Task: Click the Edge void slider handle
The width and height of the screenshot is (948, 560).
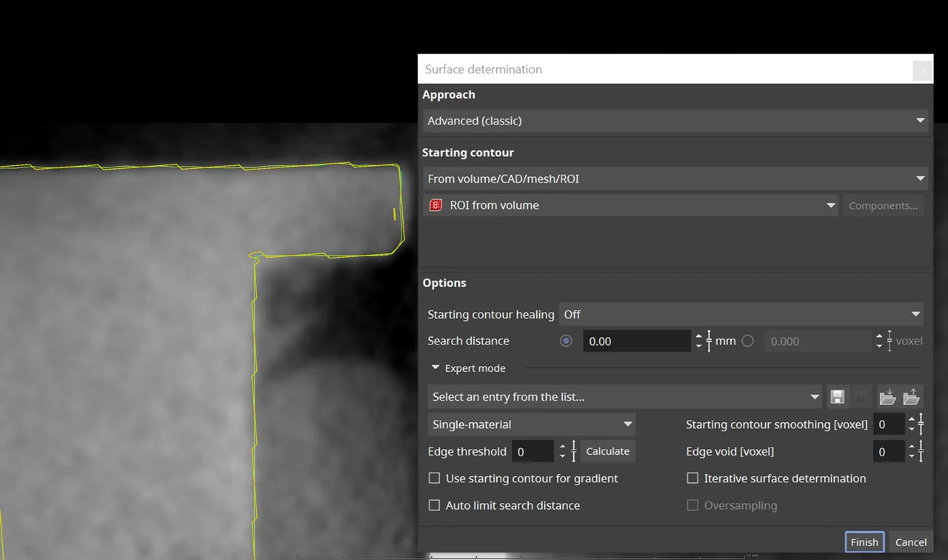Action: pyautogui.click(x=921, y=451)
